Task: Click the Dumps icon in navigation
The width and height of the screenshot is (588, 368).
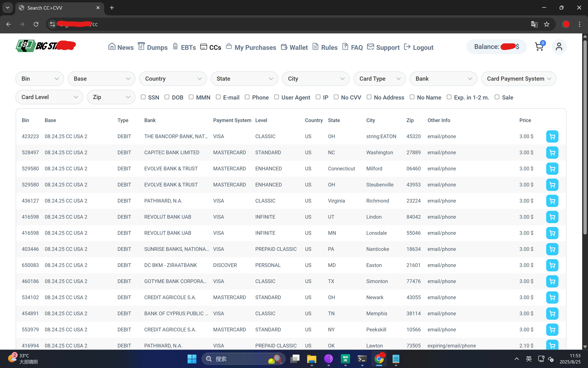Action: [141, 46]
